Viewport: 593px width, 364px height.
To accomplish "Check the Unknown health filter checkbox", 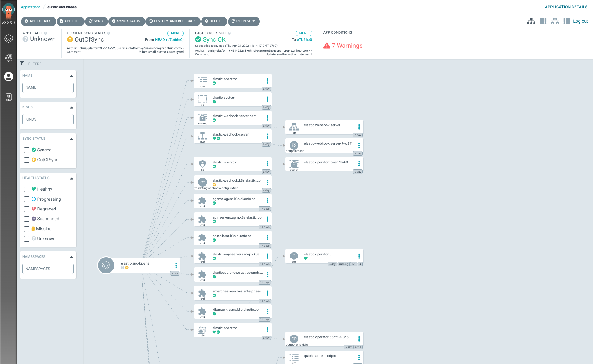I will [x=27, y=239].
